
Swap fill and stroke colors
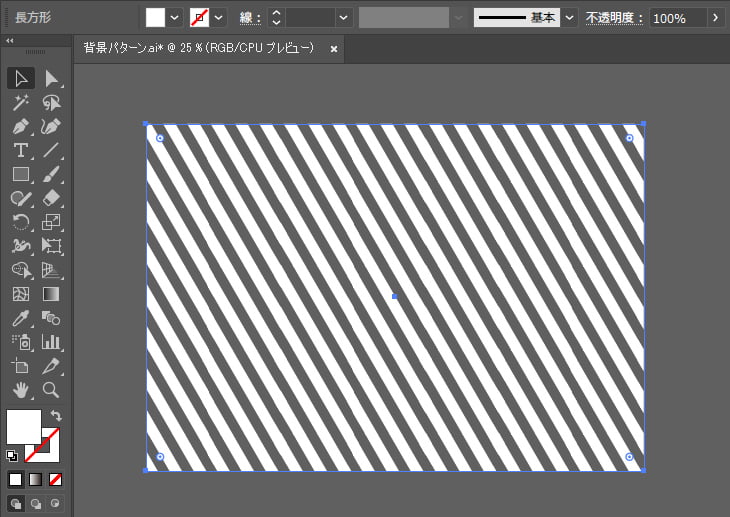57,415
